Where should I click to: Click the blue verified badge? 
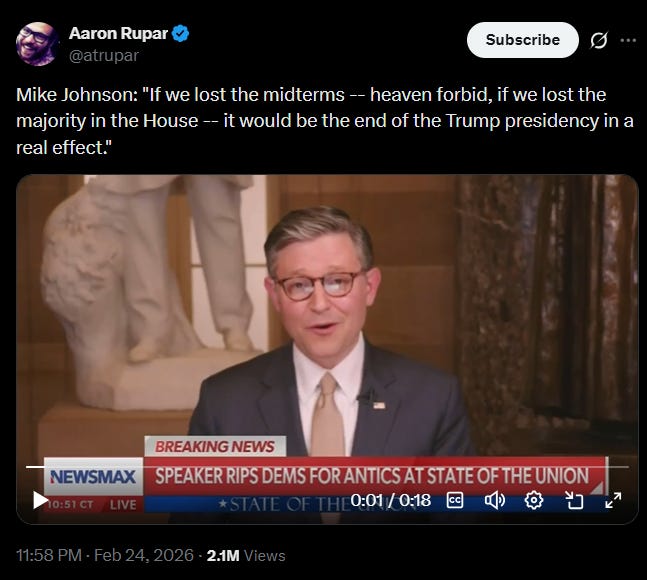[180, 33]
